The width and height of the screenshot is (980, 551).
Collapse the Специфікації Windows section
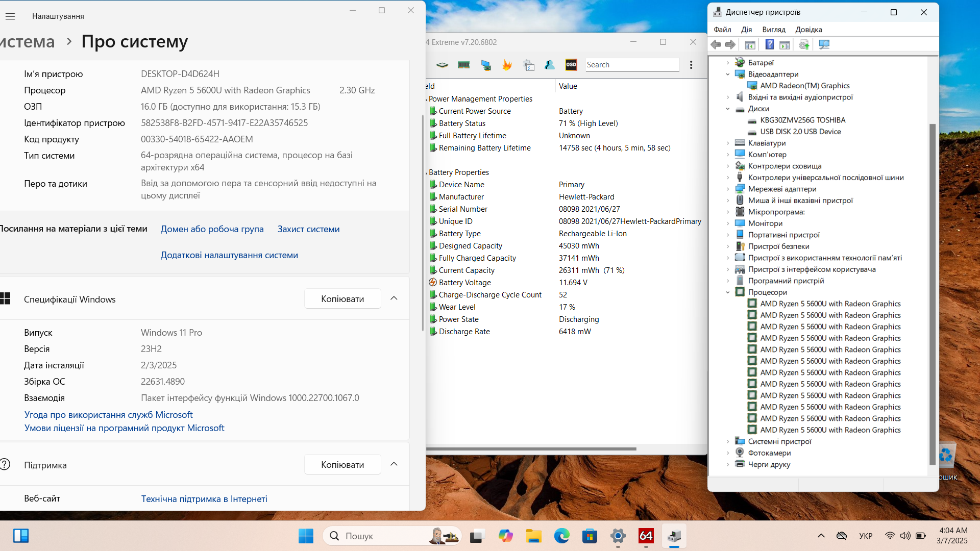[x=394, y=298]
